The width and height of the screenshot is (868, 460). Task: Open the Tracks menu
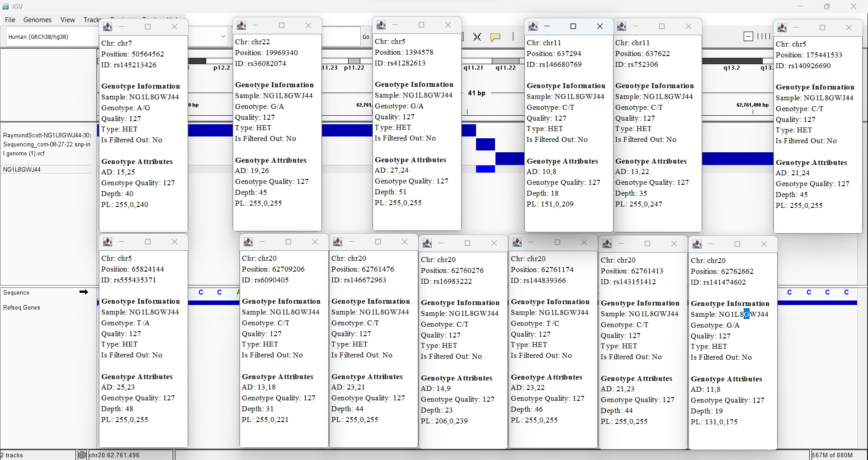[x=91, y=20]
